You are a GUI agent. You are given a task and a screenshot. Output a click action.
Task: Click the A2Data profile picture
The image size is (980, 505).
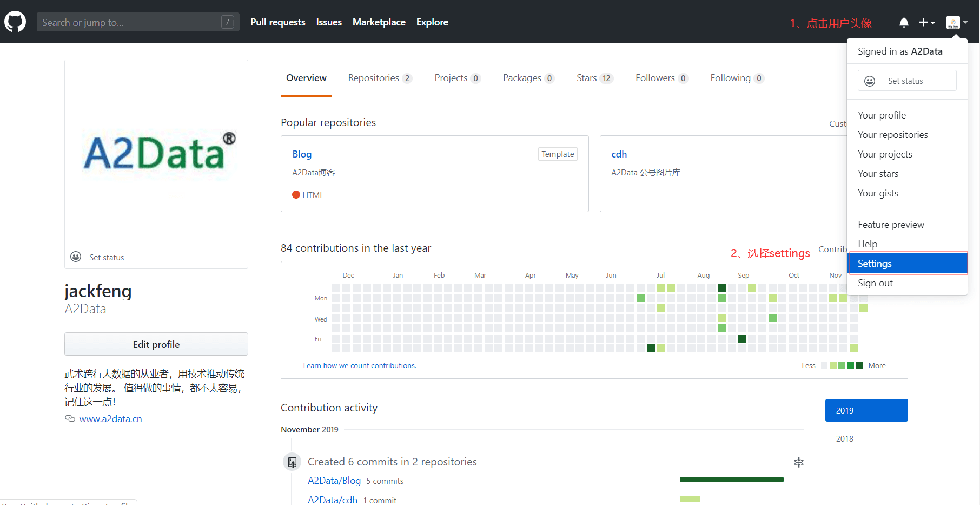coord(156,153)
